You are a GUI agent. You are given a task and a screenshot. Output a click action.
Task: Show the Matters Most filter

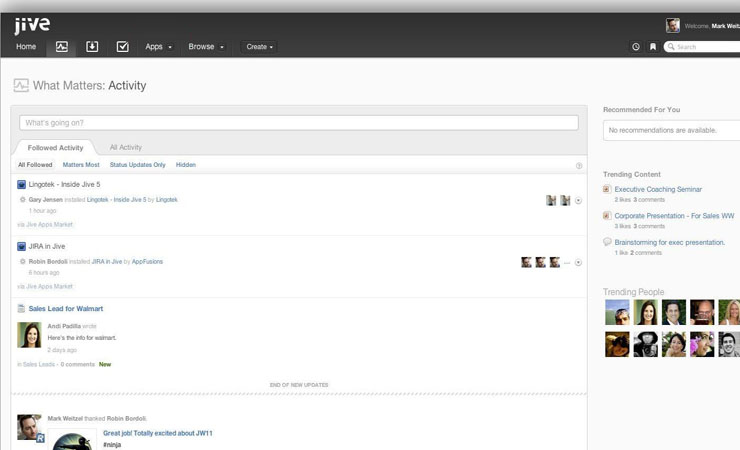pos(81,165)
